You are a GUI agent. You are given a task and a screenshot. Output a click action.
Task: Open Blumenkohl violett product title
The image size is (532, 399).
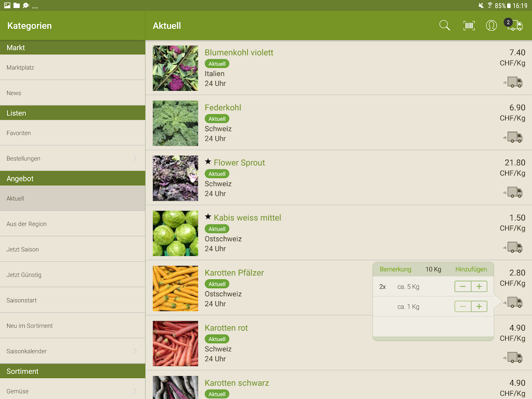(x=239, y=52)
